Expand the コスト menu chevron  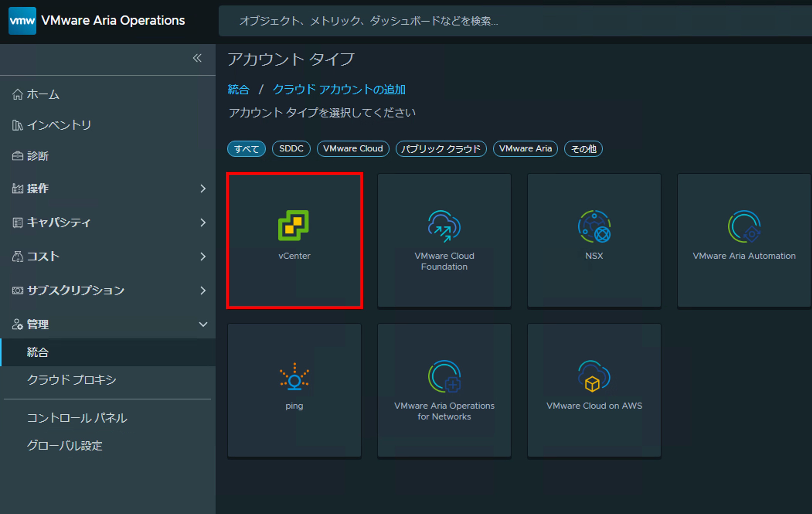tap(203, 256)
